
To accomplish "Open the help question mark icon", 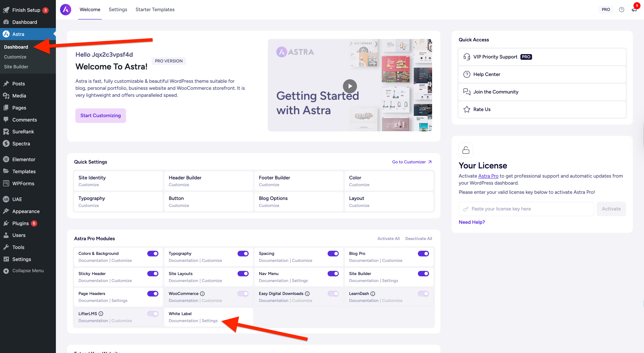I will tap(621, 9).
